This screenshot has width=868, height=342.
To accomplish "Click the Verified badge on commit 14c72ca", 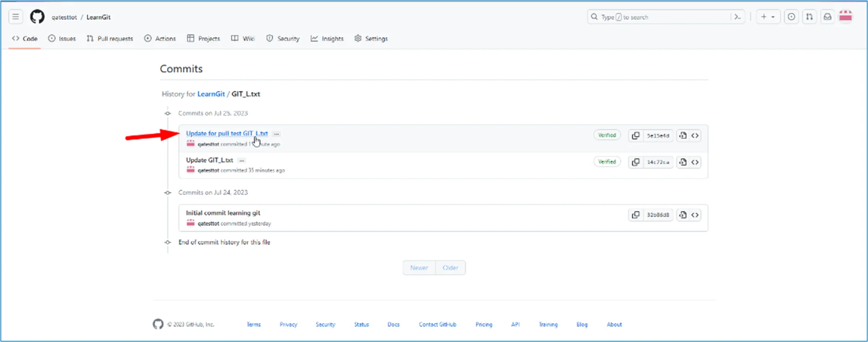I will pos(607,162).
